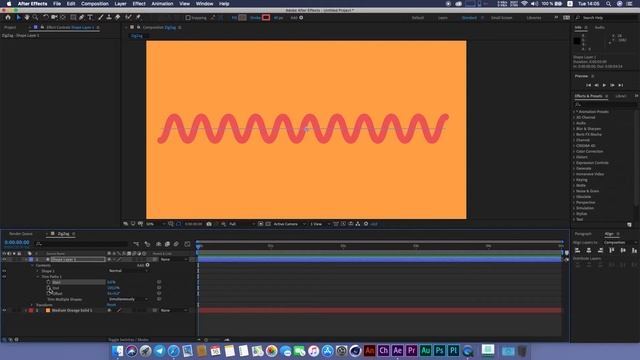The image size is (640, 360).
Task: Enable the Shy layers switch in timeline header
Action: pos(158,244)
